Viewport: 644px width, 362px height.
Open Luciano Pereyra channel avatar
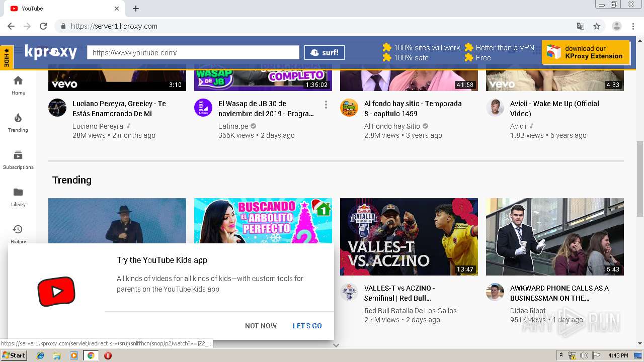tap(57, 108)
